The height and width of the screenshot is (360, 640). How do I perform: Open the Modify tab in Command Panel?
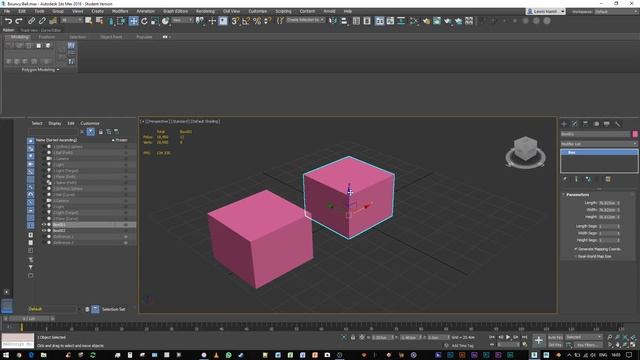[x=575, y=124]
